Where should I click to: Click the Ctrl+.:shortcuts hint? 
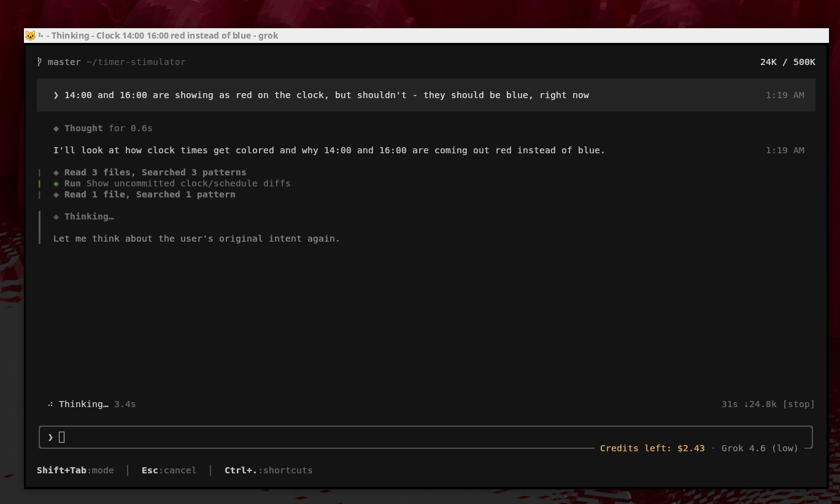(269, 470)
